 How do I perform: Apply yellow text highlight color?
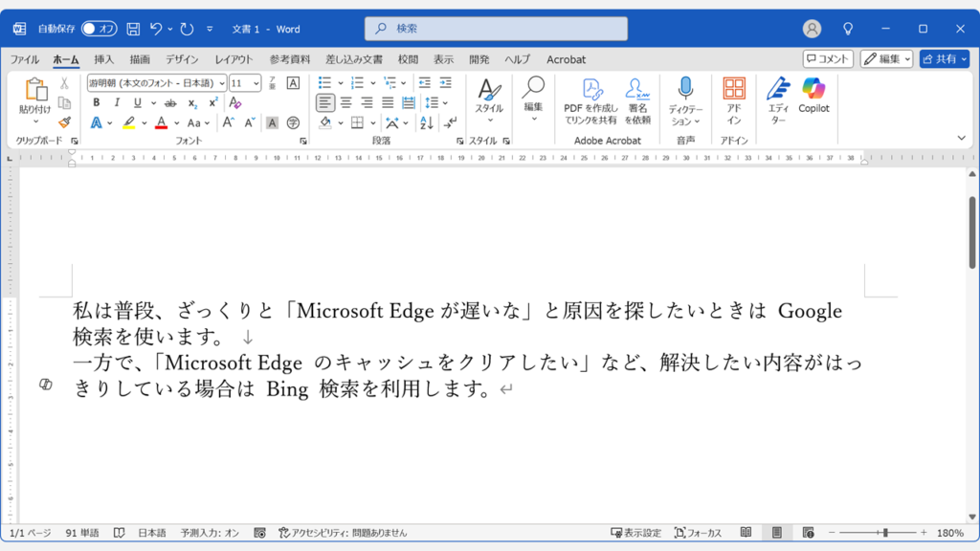128,123
